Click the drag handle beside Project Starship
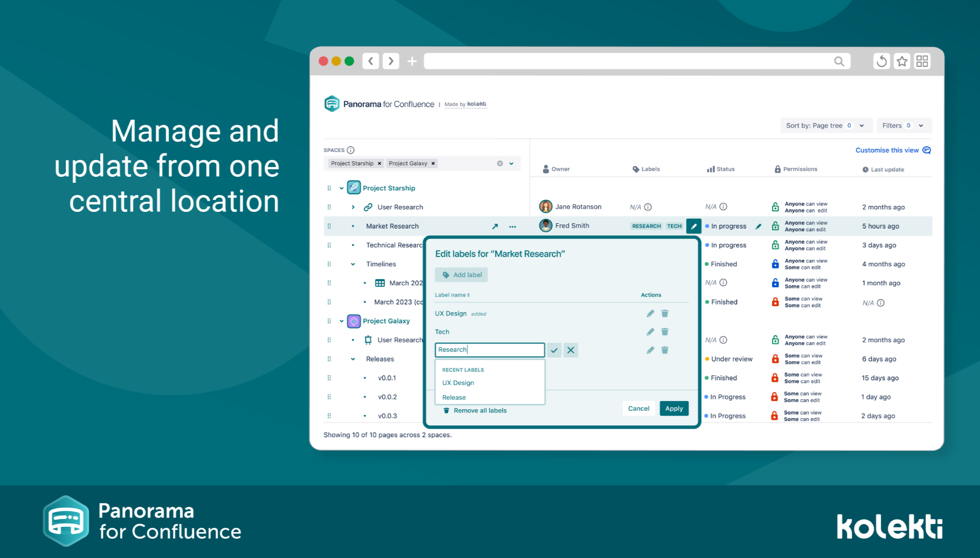 [329, 188]
